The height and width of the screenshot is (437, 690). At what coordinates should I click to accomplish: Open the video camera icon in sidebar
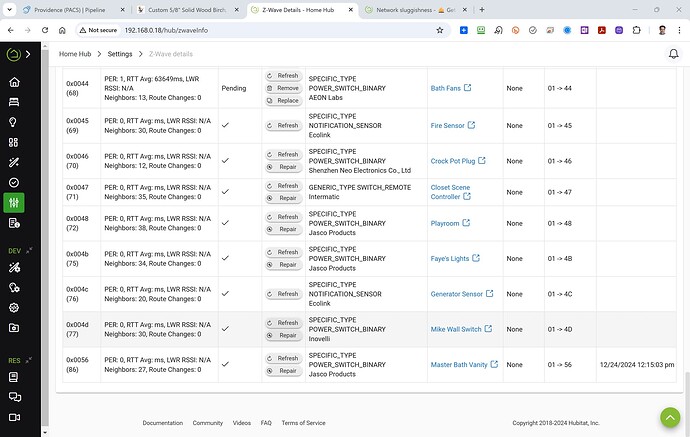tap(15, 417)
